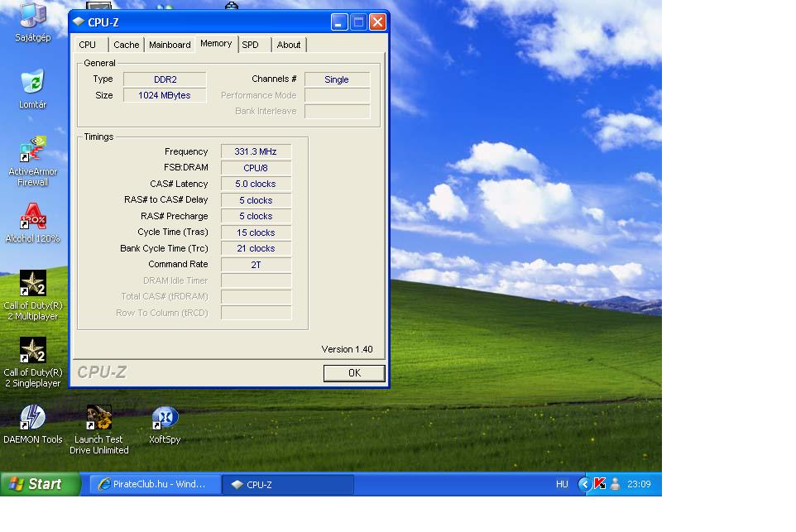Open the Sajátgép desktop icon
The width and height of the screenshot is (796, 532).
coord(33,22)
